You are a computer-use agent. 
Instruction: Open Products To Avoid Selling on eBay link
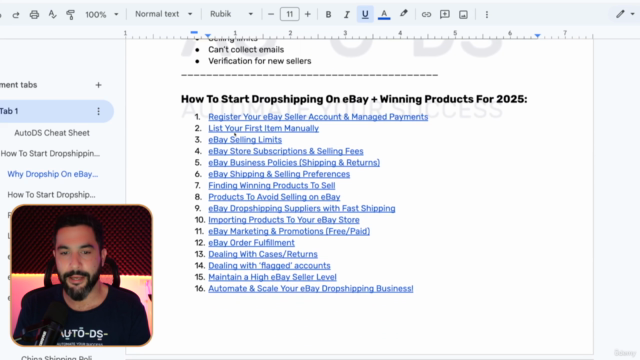click(x=274, y=197)
